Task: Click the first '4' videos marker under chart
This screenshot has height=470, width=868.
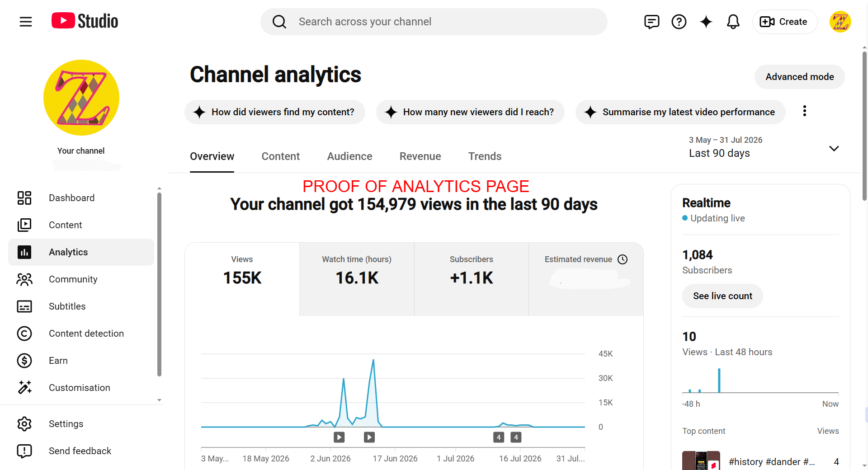Action: [x=499, y=437]
